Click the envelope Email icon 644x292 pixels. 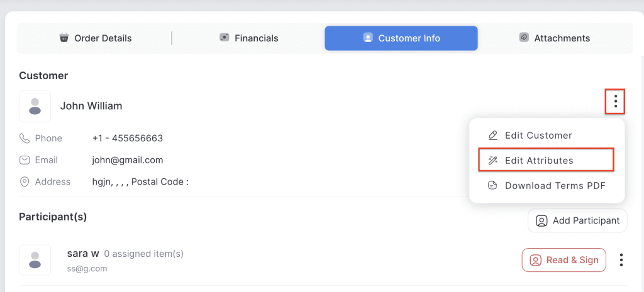[x=25, y=160]
